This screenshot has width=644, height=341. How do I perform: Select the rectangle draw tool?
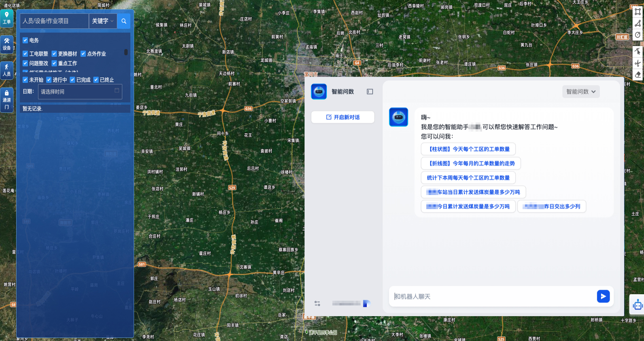click(638, 12)
